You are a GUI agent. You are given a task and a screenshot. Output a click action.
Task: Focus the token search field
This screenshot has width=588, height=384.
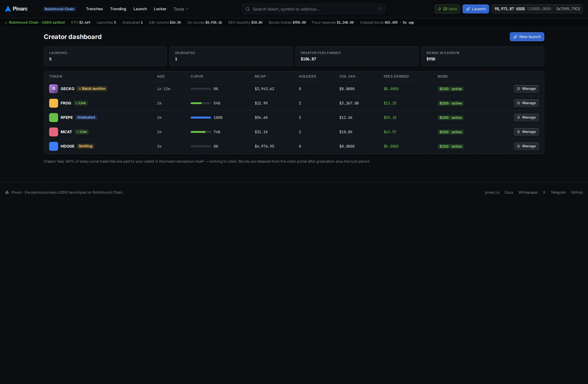click(x=313, y=9)
